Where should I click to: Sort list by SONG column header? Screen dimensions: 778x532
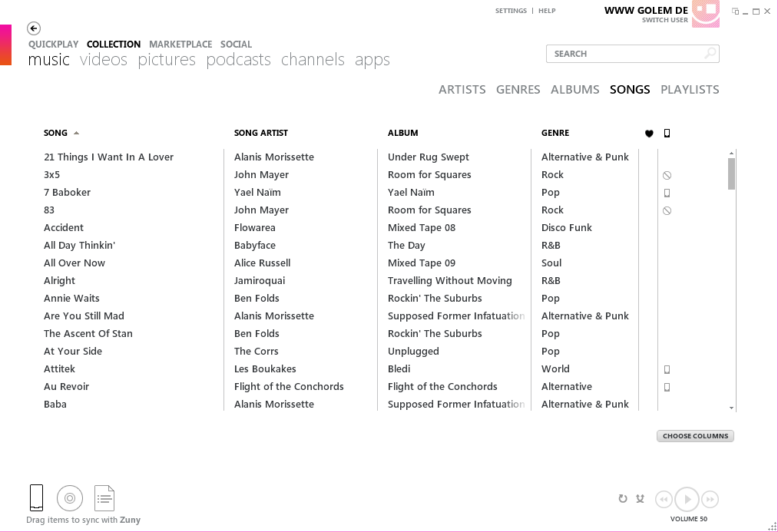55,133
